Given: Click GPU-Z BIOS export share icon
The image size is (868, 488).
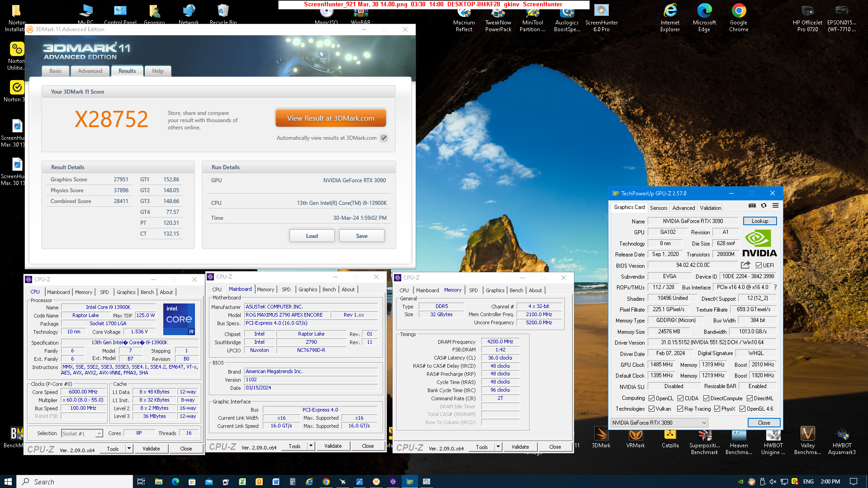Looking at the screenshot, I should [745, 265].
